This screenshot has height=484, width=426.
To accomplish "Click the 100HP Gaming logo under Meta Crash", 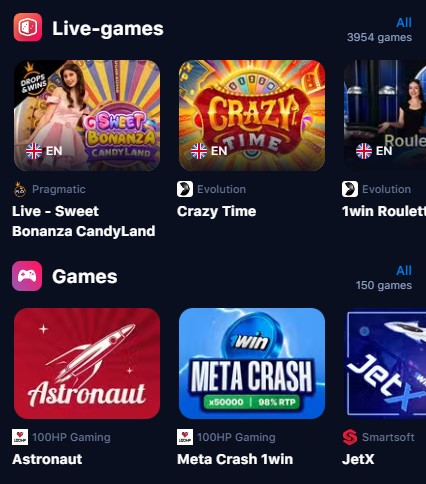I will point(185,437).
